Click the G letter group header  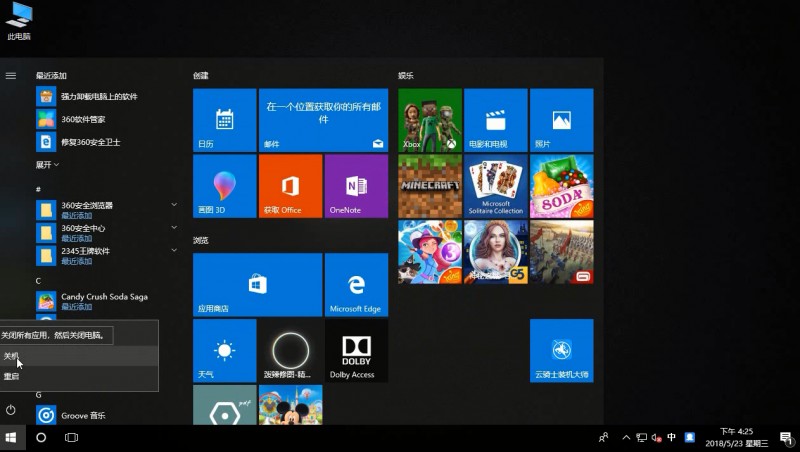click(x=38, y=395)
